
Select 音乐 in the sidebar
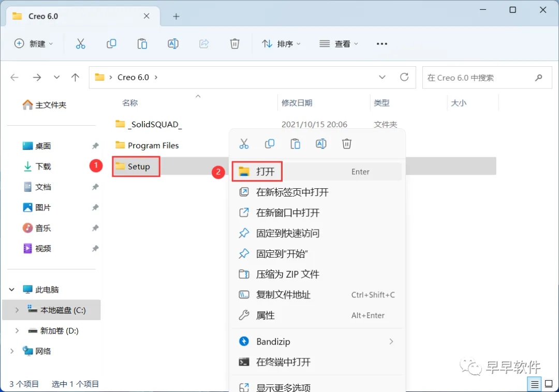(37, 228)
